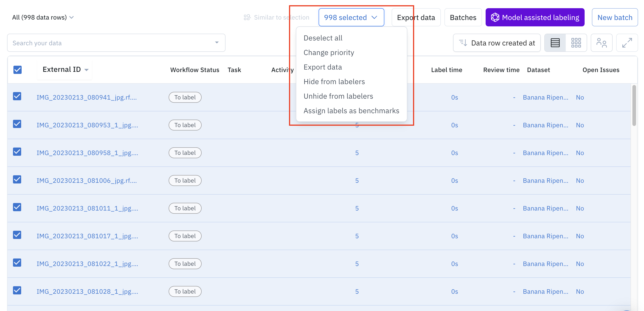Viewport: 644px width, 311px height.
Task: Click the New batch button
Action: tap(614, 17)
